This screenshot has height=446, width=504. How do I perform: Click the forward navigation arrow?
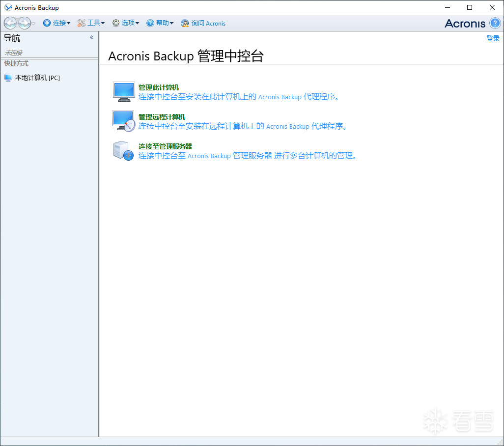pyautogui.click(x=25, y=23)
